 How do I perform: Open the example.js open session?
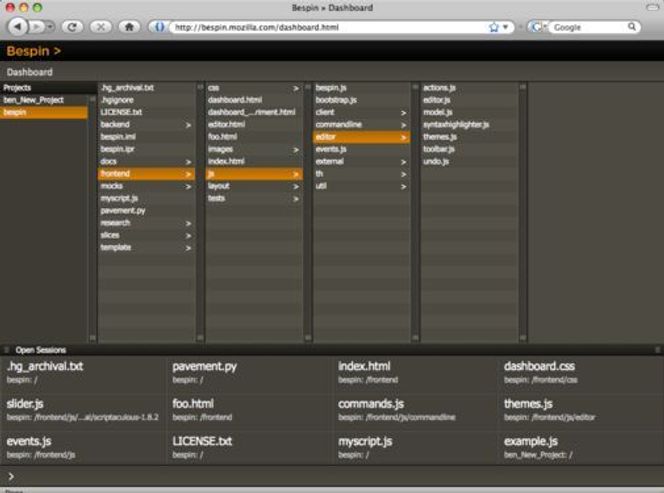[581, 448]
